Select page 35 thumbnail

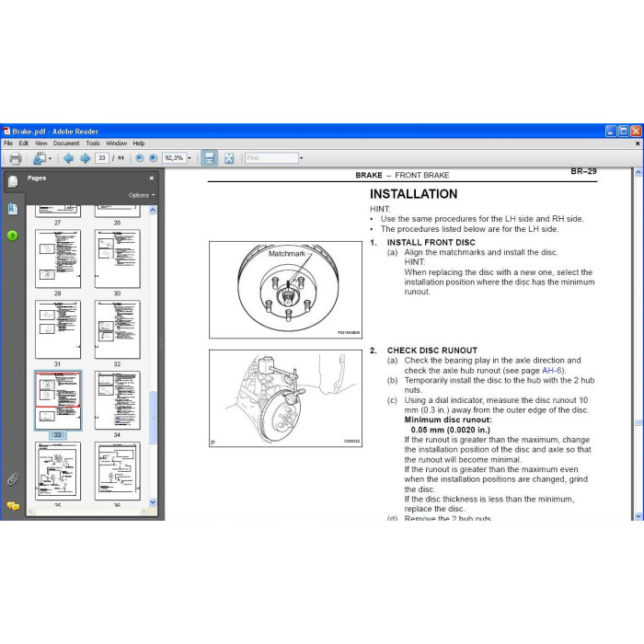click(x=57, y=471)
